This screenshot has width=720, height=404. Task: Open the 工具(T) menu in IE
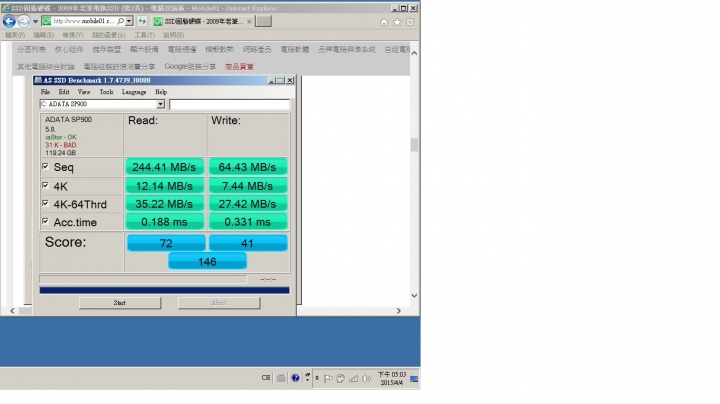pos(144,35)
